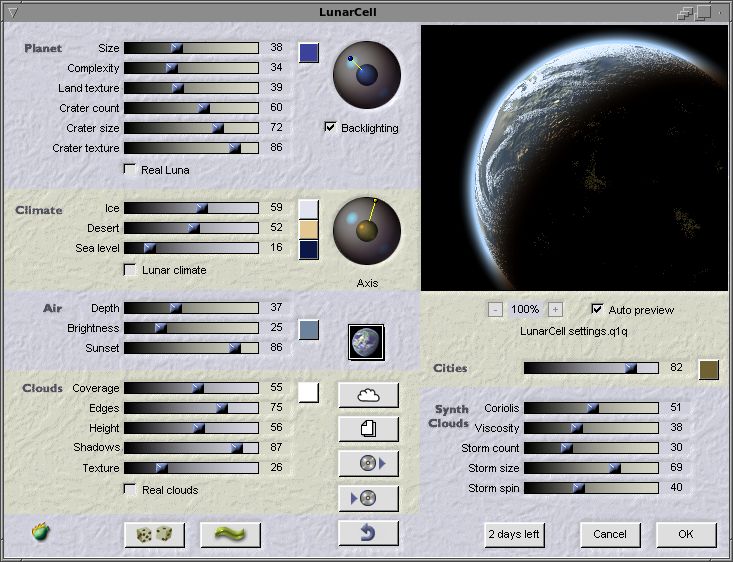733x562 pixels.
Task: Click the Clouds Coverage slider
Action: pos(191,388)
